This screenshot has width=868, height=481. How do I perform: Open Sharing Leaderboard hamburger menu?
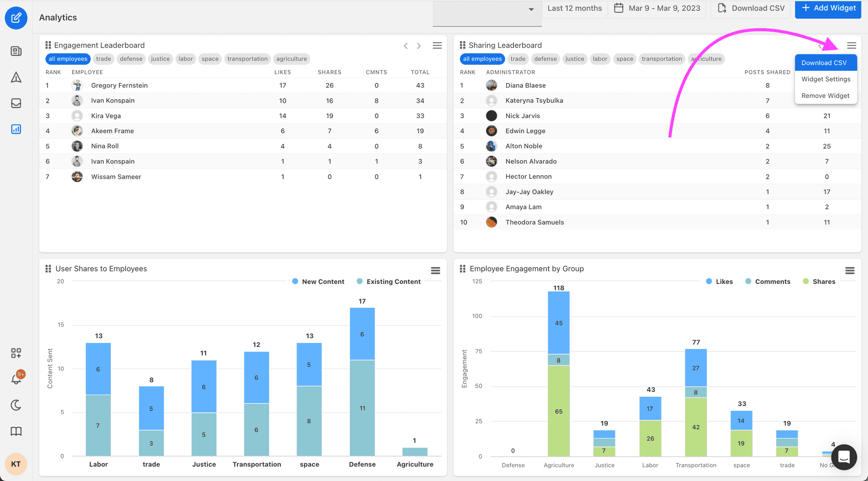click(x=852, y=46)
